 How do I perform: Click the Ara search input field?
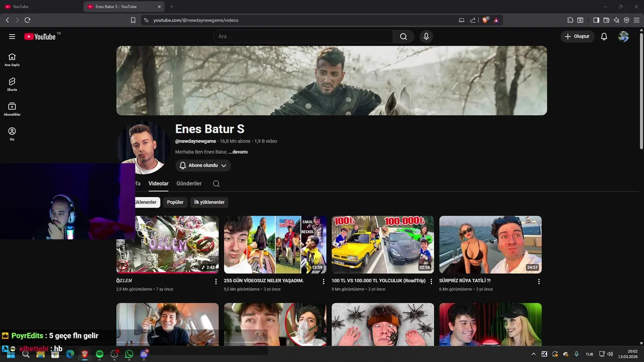tap(303, 37)
